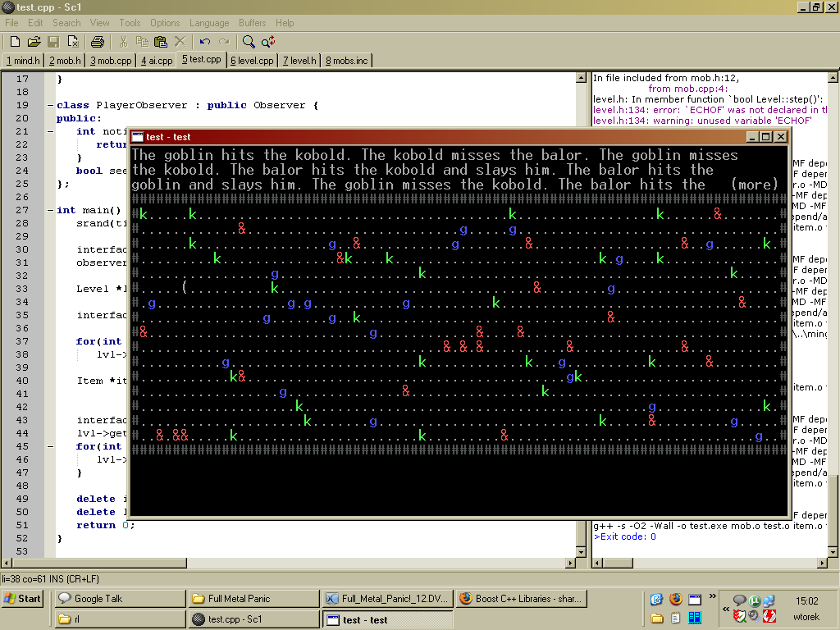Open Replace with the find-replace icon
Screen dimensions: 840x630
[x=268, y=41]
